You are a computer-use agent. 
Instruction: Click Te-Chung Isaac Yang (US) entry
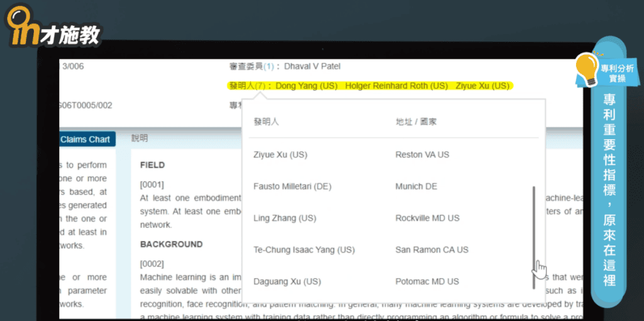(304, 250)
